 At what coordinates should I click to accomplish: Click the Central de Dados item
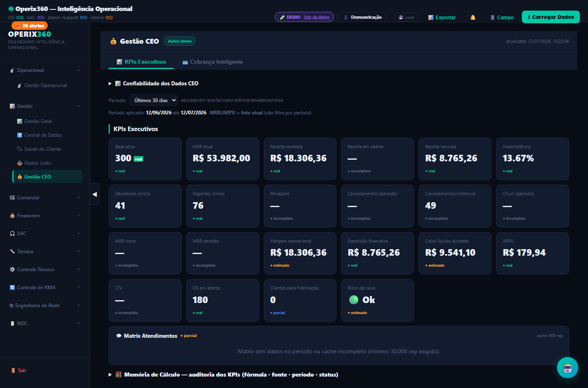coord(43,135)
